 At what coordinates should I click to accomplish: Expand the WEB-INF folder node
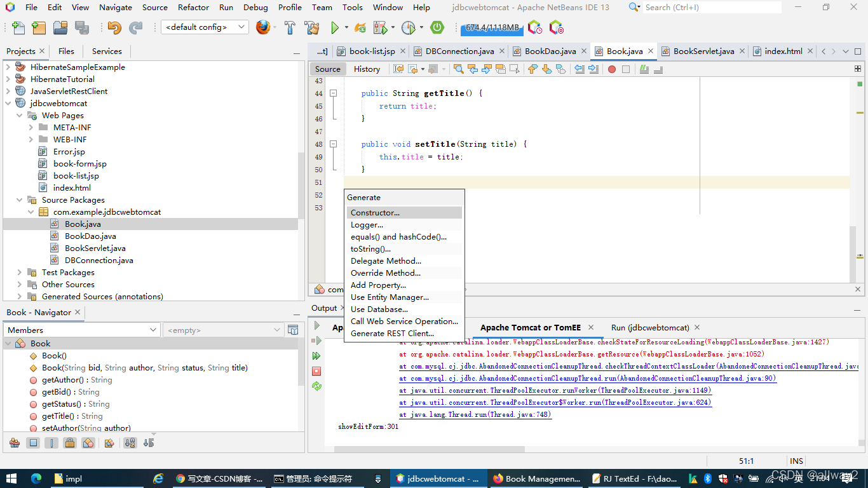tap(30, 139)
